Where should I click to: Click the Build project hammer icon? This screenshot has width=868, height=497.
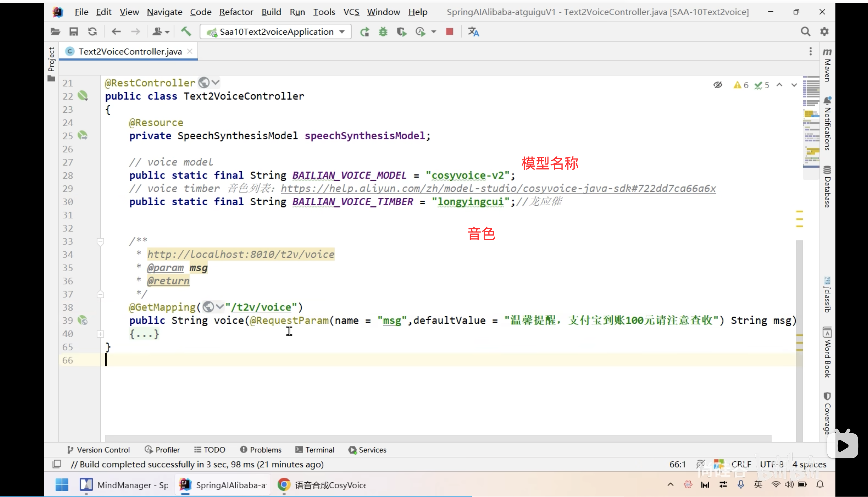[186, 32]
